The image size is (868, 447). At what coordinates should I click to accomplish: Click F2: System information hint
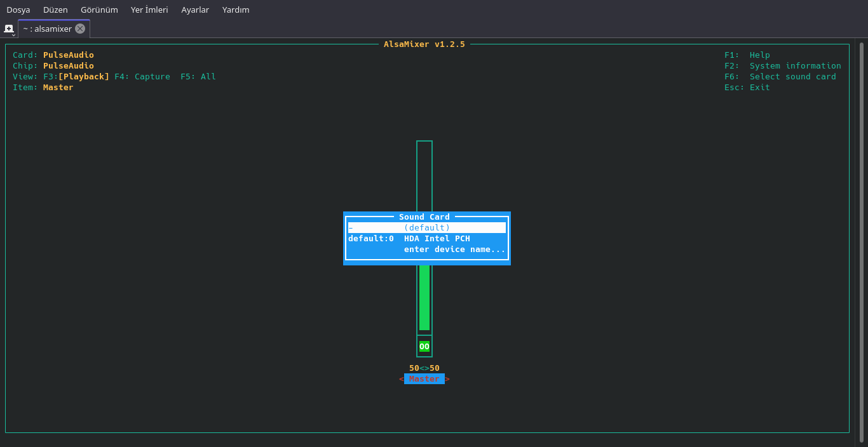pos(783,65)
